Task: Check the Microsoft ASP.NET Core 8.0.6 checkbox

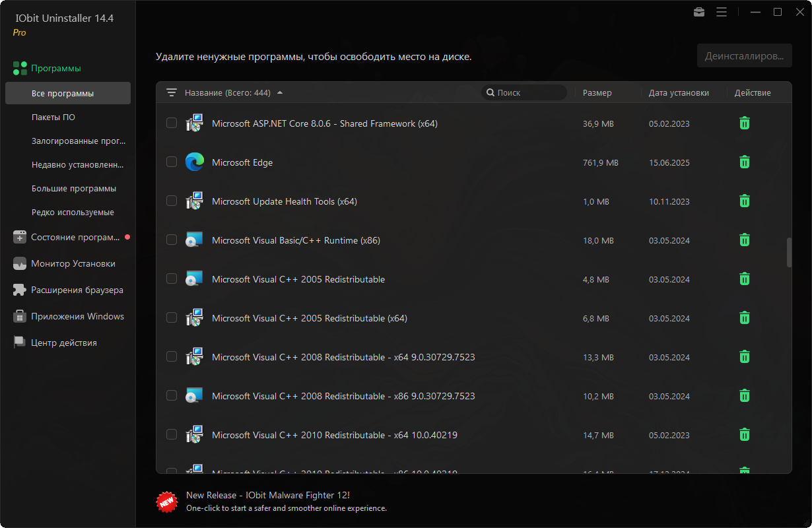Action: pyautogui.click(x=172, y=123)
